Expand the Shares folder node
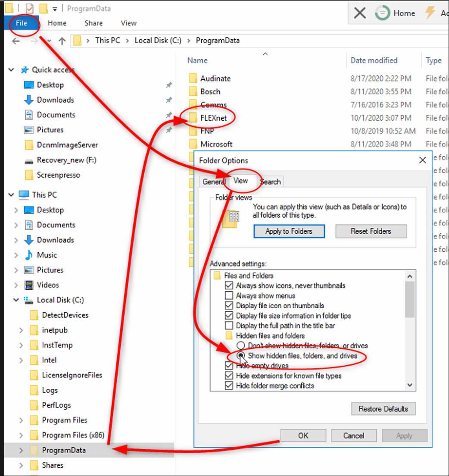 tap(21, 465)
